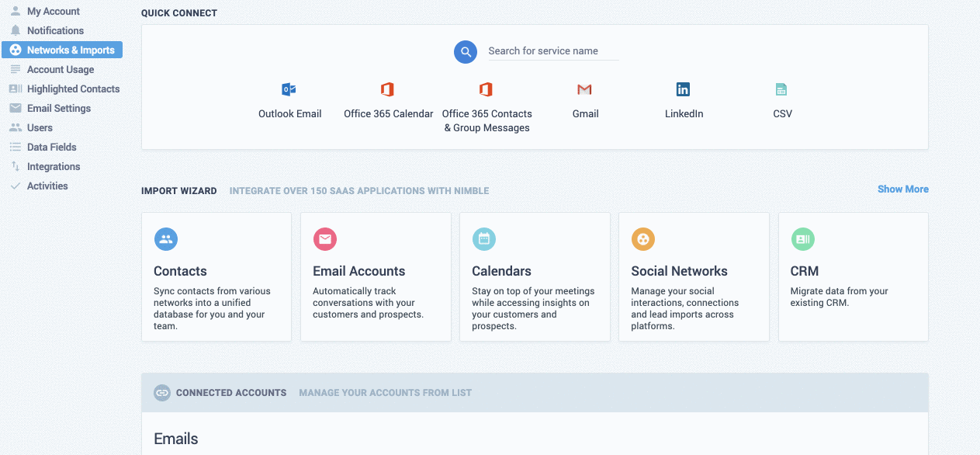The height and width of the screenshot is (455, 980).
Task: Click the Show More link
Action: 903,189
